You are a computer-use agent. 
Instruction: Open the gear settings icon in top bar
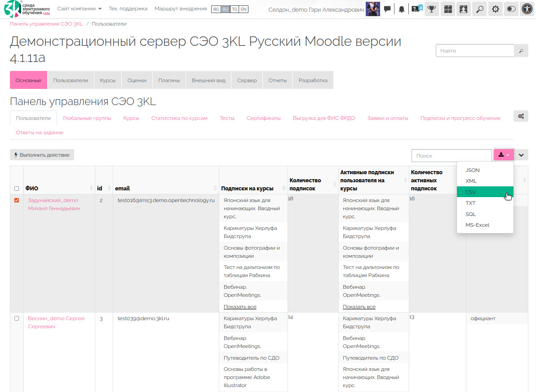(495, 9)
